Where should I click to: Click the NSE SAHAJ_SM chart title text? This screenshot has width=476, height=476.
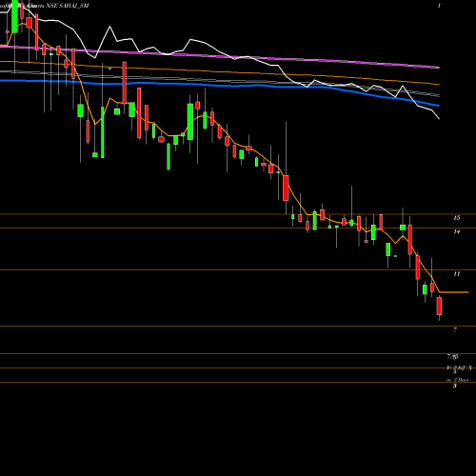[68, 6]
